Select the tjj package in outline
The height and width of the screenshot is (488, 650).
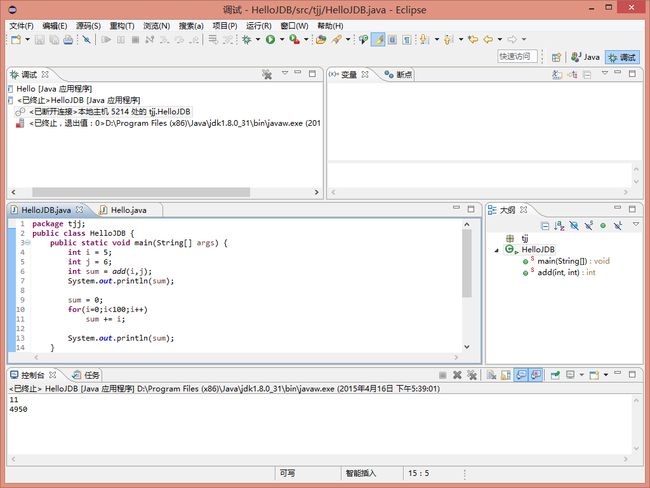(517, 238)
